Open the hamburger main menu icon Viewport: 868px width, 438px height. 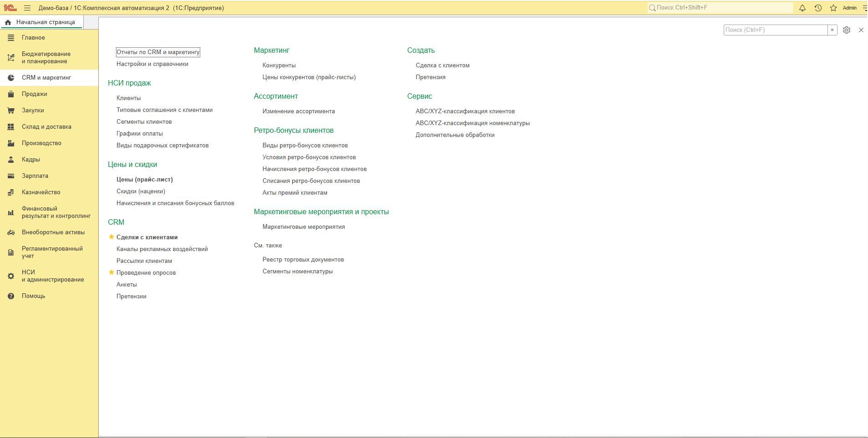(27, 8)
